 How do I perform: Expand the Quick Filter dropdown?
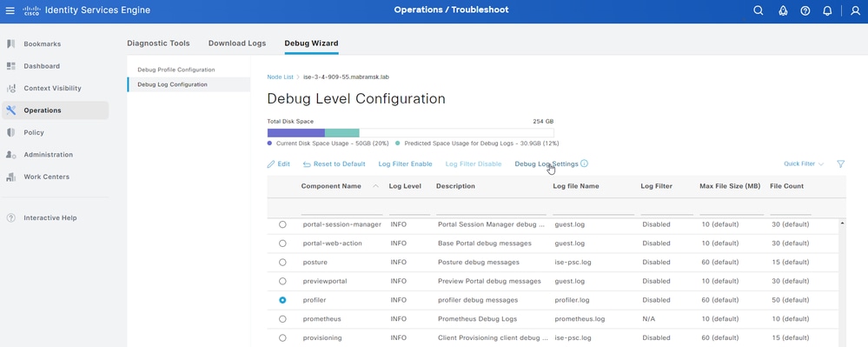(x=804, y=164)
